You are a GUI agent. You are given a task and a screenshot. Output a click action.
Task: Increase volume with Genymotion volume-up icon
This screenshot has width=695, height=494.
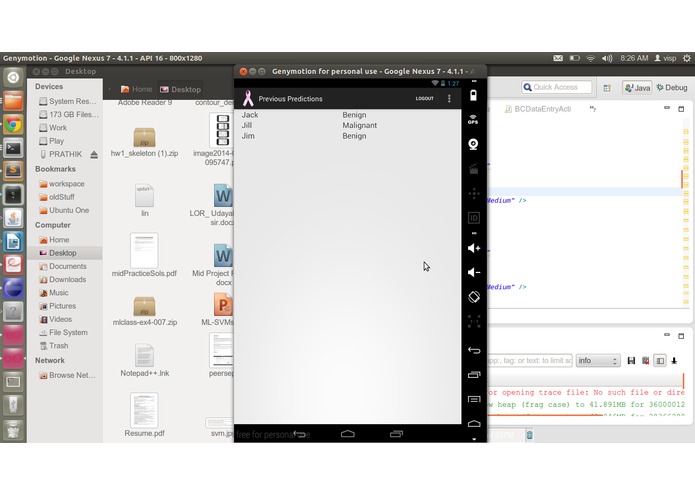pyautogui.click(x=474, y=248)
